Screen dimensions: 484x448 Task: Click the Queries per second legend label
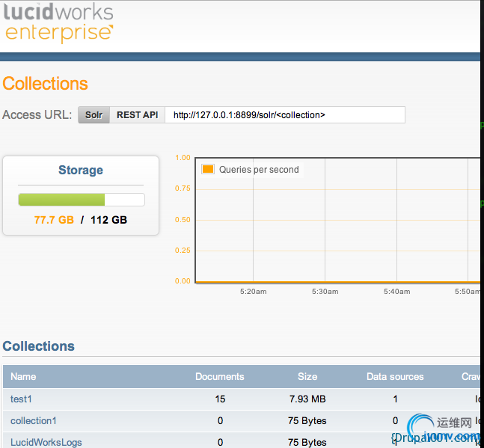[x=259, y=170]
